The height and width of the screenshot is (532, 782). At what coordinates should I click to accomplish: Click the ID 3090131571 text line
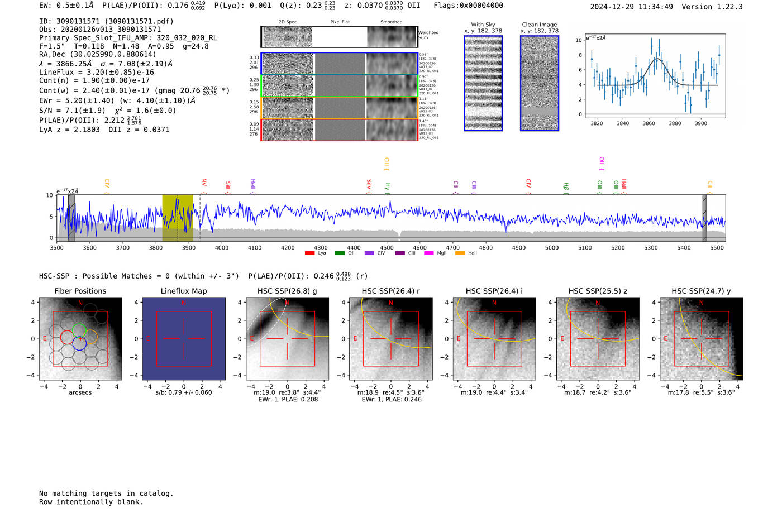tap(106, 21)
